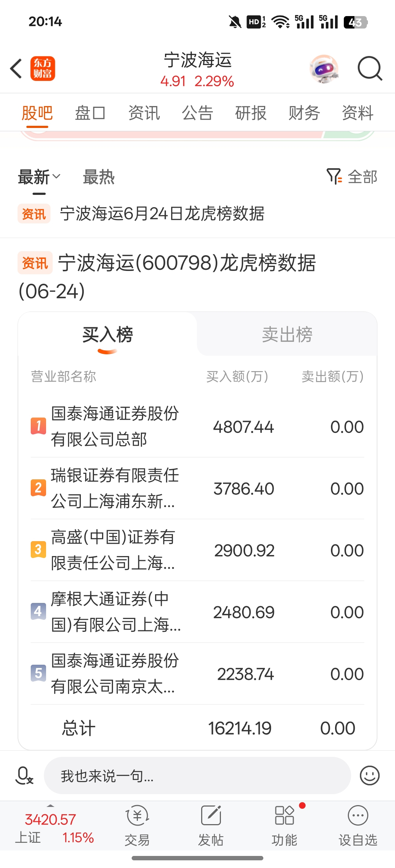Image resolution: width=395 pixels, height=868 pixels.
Task: Switch to the 卖出榜 tab
Action: [287, 334]
